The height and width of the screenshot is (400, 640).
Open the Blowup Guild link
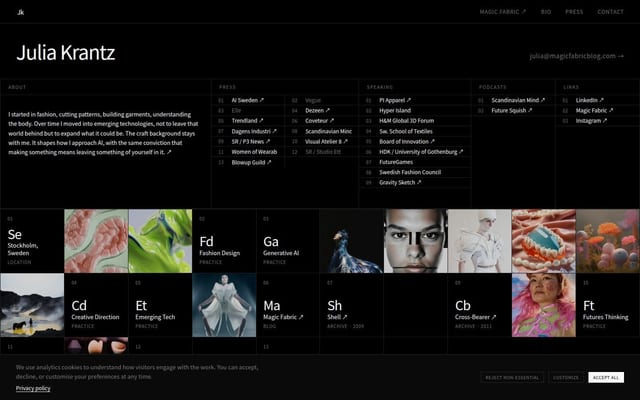pyautogui.click(x=251, y=162)
